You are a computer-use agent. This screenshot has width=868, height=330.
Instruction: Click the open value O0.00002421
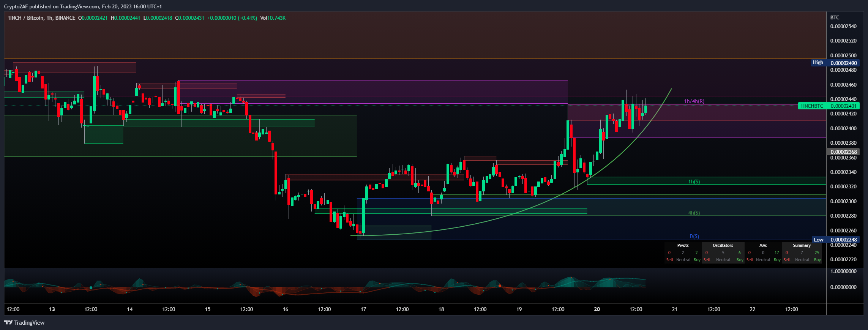coord(93,18)
